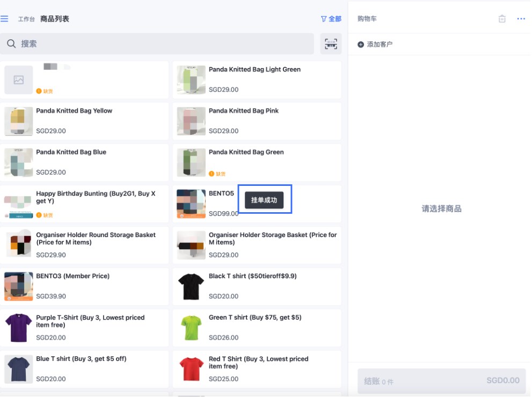Click Organiser Holder Round Storage Basket thumbnail
Image resolution: width=532 pixels, height=397 pixels.
tap(19, 245)
